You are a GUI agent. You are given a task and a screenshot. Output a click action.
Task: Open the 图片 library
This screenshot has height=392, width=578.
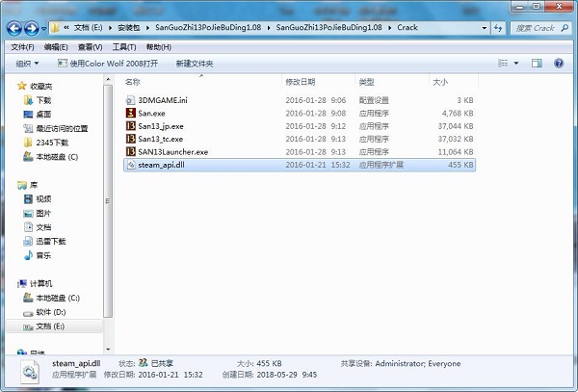tap(43, 213)
